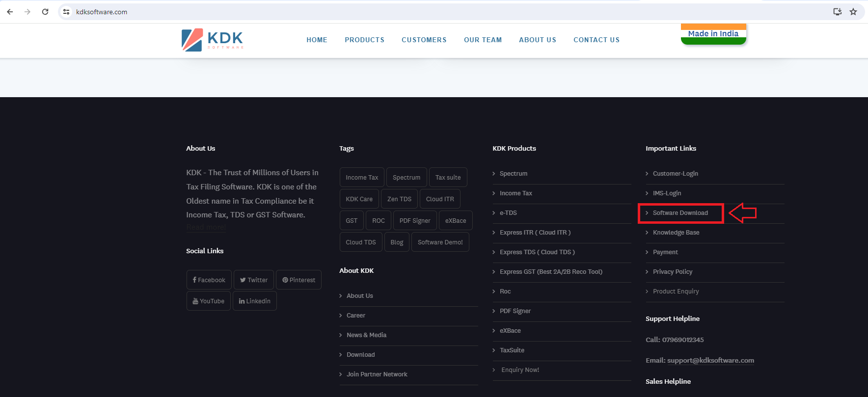Image resolution: width=868 pixels, height=397 pixels.
Task: Open the CONTACT US menu item
Action: click(597, 40)
